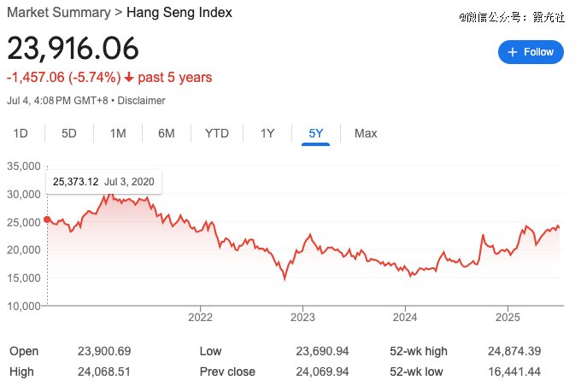Click the red down arrow icon

click(x=128, y=78)
